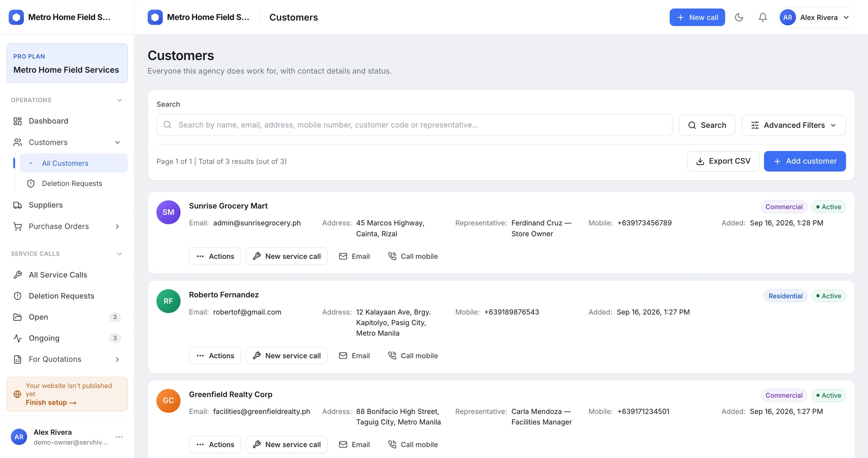Open account options ellipsis for Alex Rivera
Viewport: 868px width, 458px height.
tap(119, 437)
